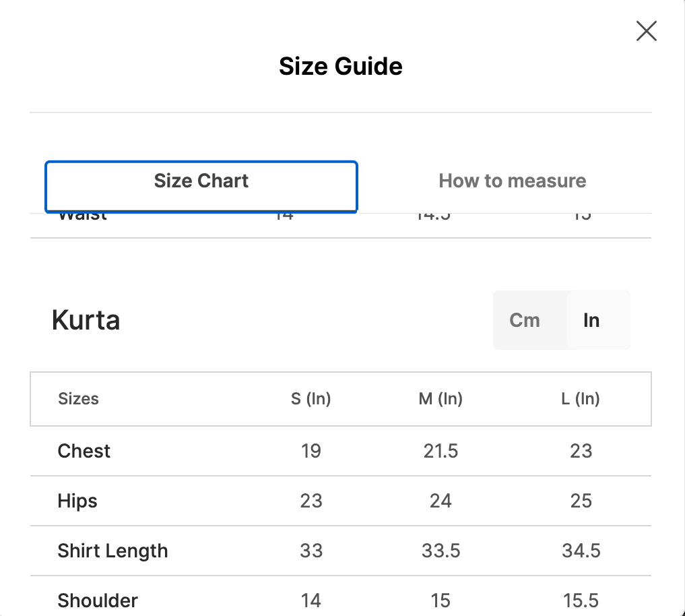Click the S (In) column header
This screenshot has width=685, height=616.
[x=311, y=399]
